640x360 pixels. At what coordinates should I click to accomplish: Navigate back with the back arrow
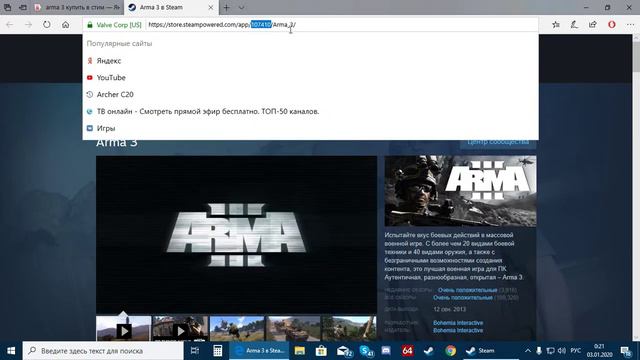[x=9, y=24]
